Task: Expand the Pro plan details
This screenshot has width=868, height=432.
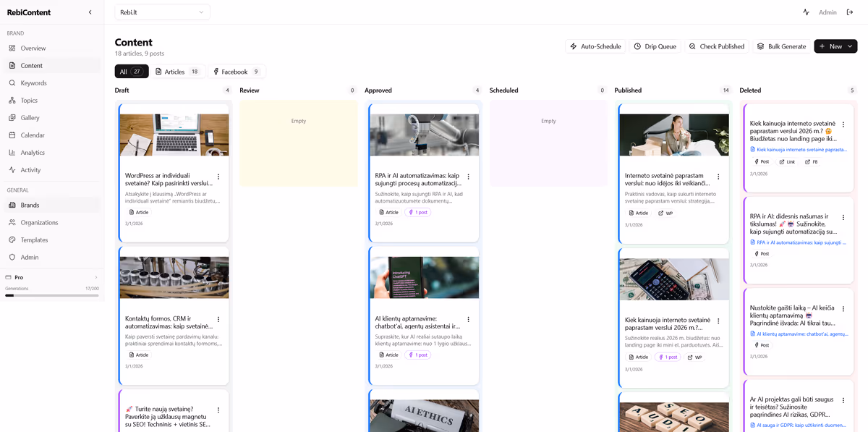Action: click(95, 277)
